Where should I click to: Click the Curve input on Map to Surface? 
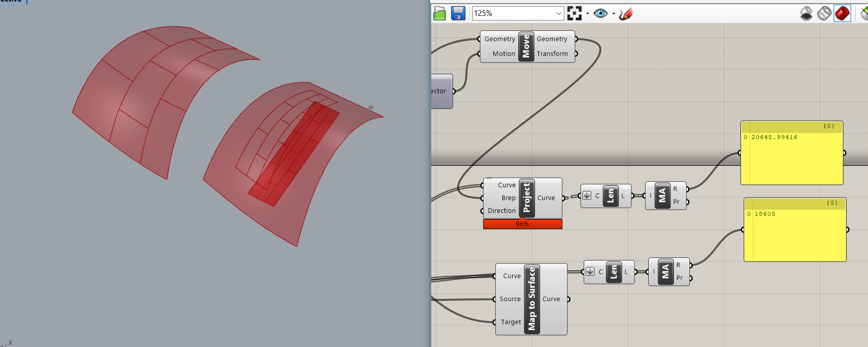(512, 276)
